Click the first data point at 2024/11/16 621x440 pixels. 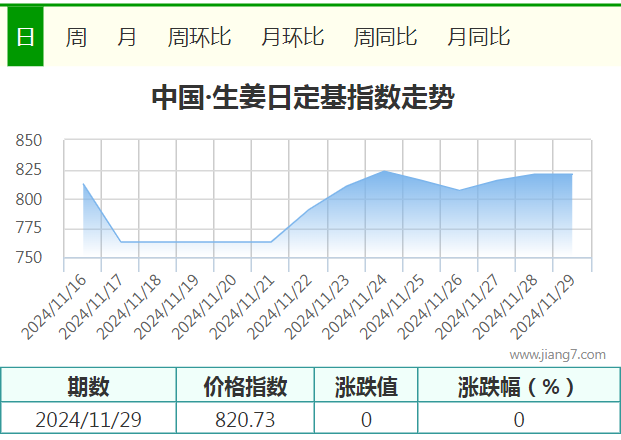pyautogui.click(x=83, y=184)
